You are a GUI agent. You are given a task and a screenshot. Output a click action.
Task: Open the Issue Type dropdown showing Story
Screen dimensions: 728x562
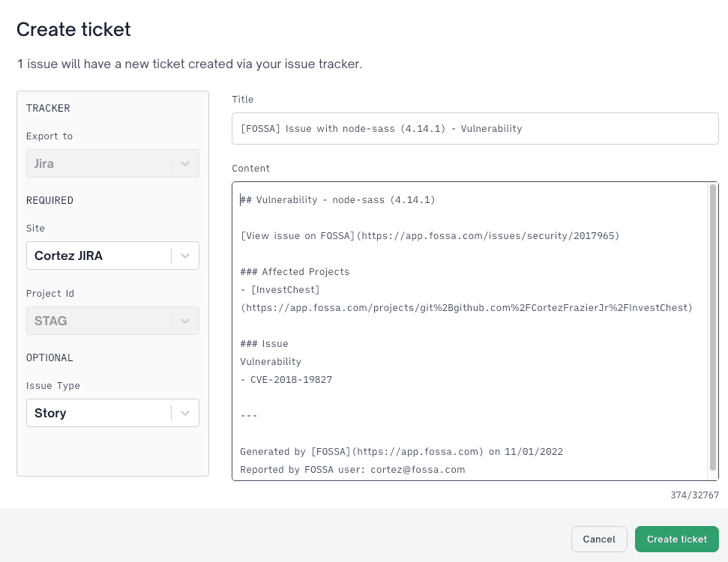(x=112, y=413)
